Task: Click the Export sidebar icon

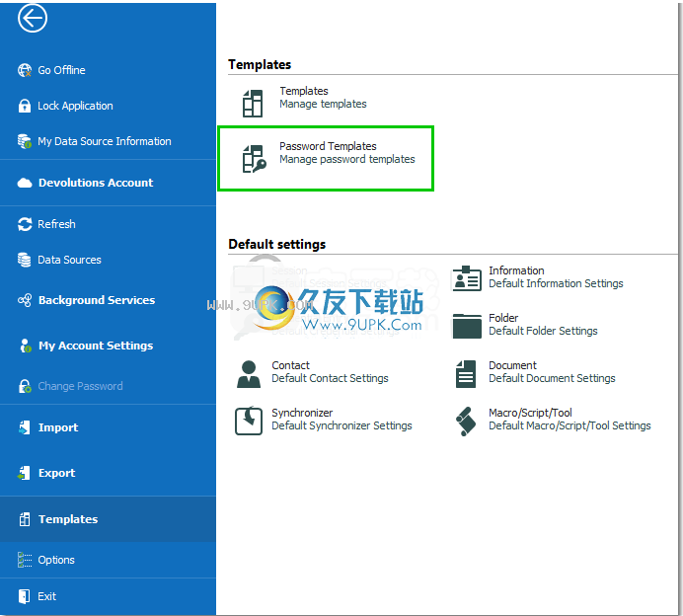Action: point(25,473)
